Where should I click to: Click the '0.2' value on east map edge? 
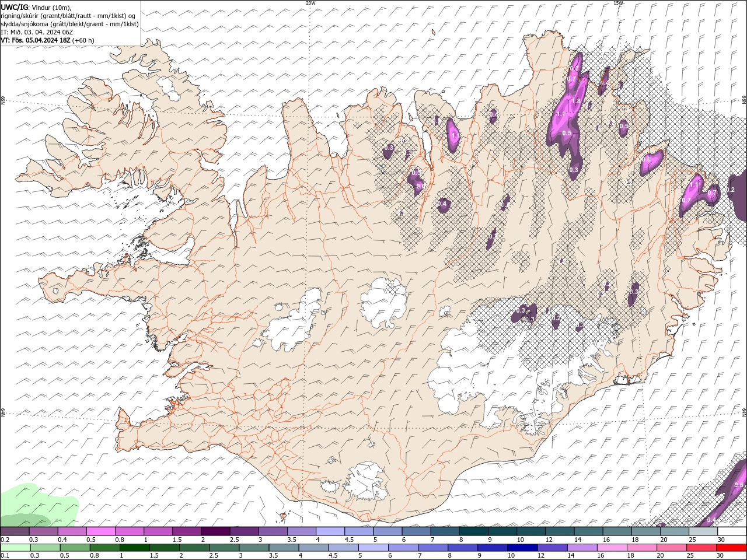[x=730, y=190]
